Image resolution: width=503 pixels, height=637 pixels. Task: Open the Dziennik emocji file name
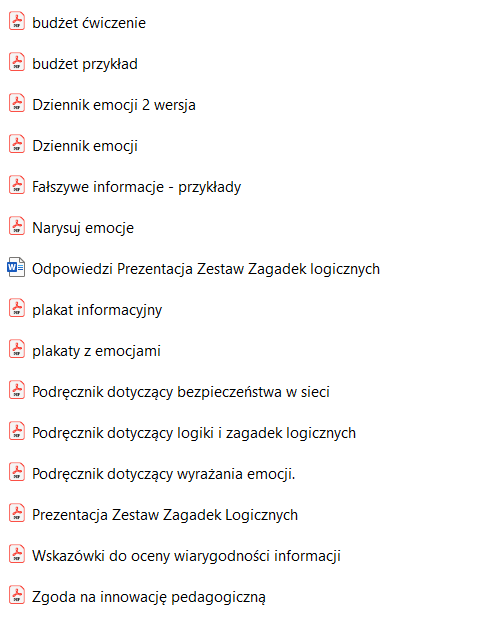coord(85,146)
